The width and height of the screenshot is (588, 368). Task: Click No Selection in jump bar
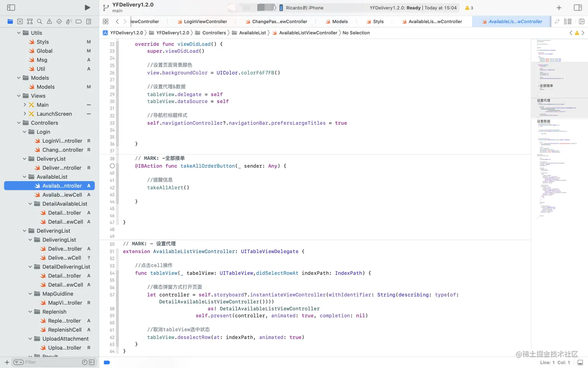[x=356, y=33]
